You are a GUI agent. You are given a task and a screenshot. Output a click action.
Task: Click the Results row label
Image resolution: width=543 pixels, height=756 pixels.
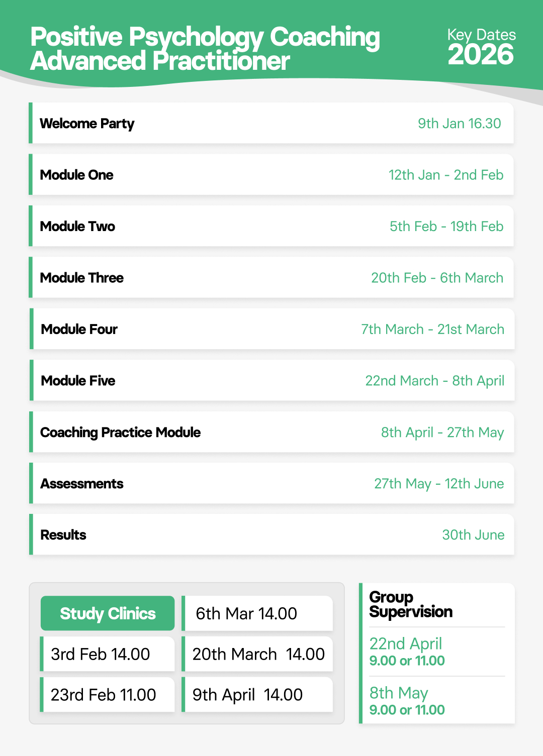63,535
